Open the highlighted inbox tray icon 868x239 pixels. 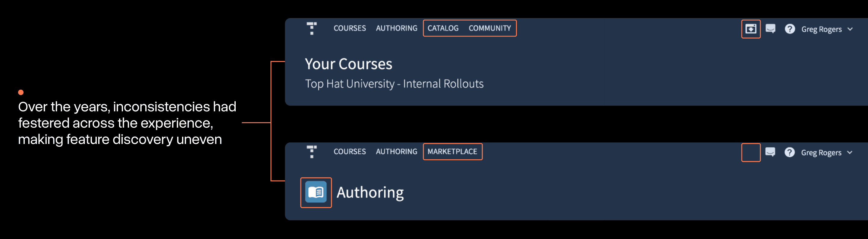coord(751,29)
